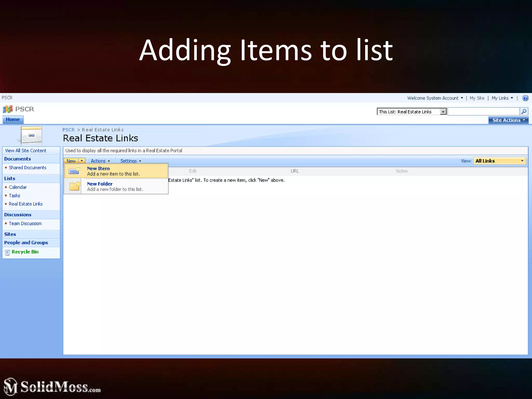The height and width of the screenshot is (399, 532).
Task: Click the Real Estate Links list icon
Action: pyautogui.click(x=31, y=135)
